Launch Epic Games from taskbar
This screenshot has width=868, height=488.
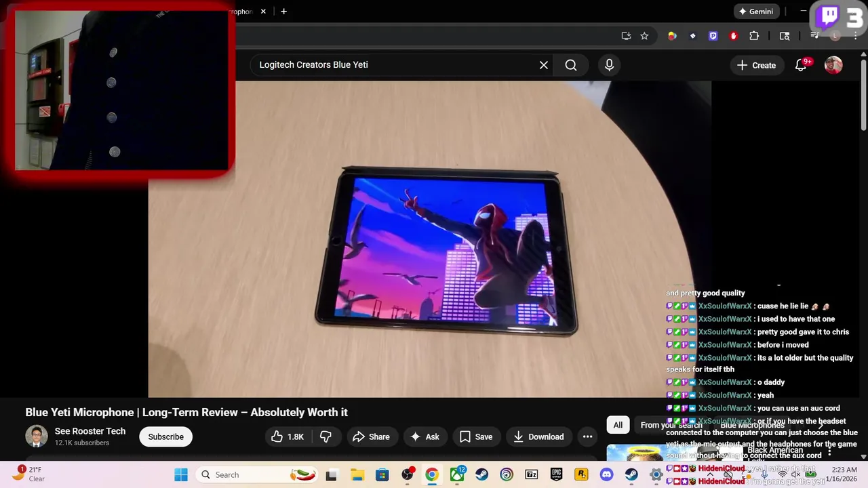pyautogui.click(x=557, y=474)
